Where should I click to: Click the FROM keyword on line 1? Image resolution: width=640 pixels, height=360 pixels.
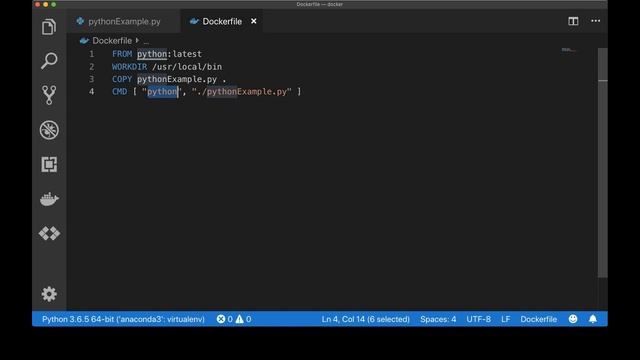coord(122,54)
